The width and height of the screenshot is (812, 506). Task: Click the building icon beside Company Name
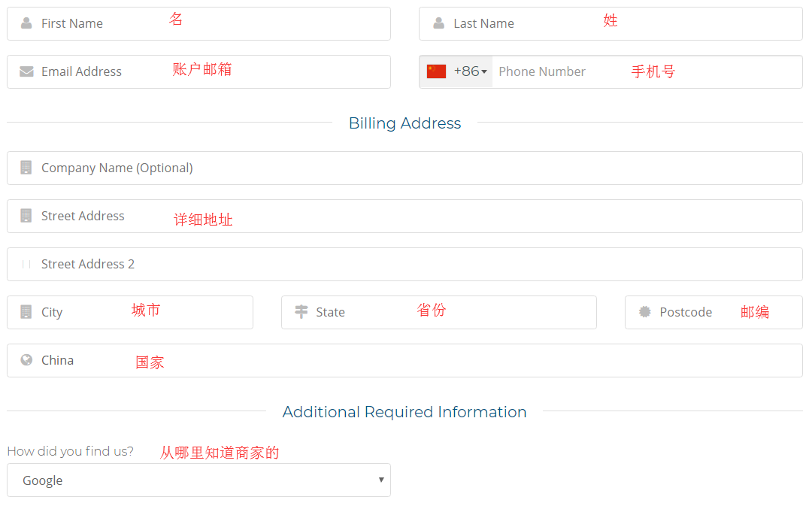click(x=26, y=167)
